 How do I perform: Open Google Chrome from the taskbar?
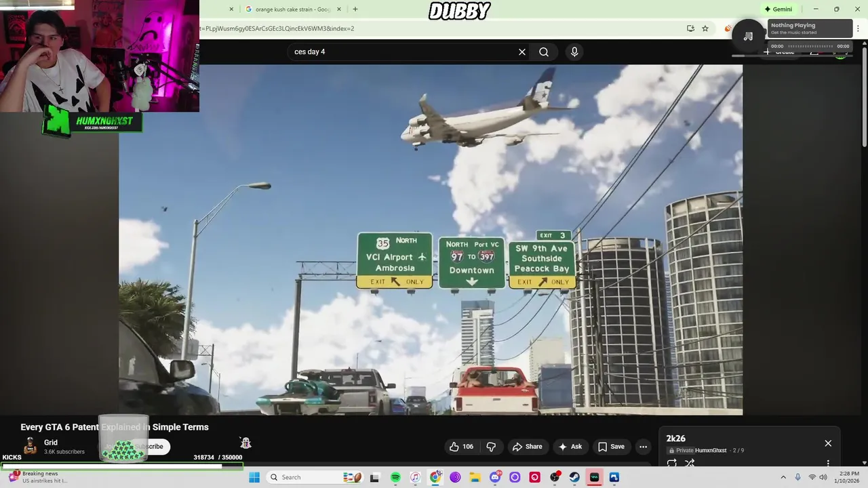pos(435,477)
